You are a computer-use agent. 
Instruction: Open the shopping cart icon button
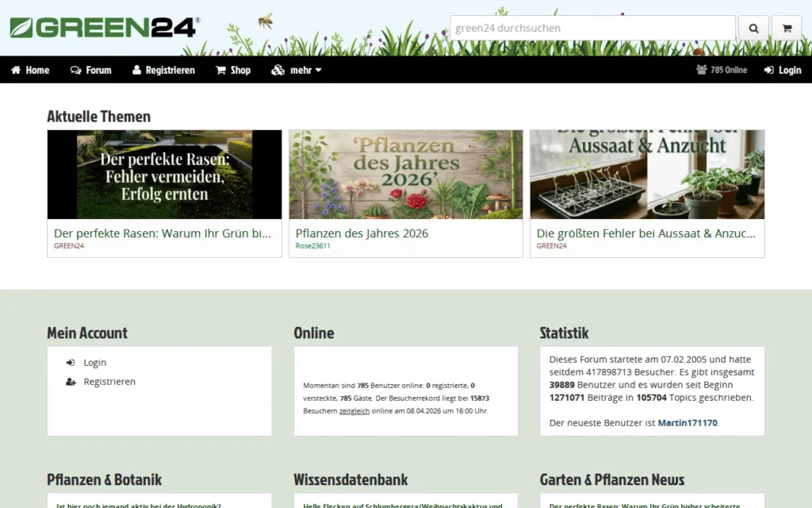click(787, 28)
